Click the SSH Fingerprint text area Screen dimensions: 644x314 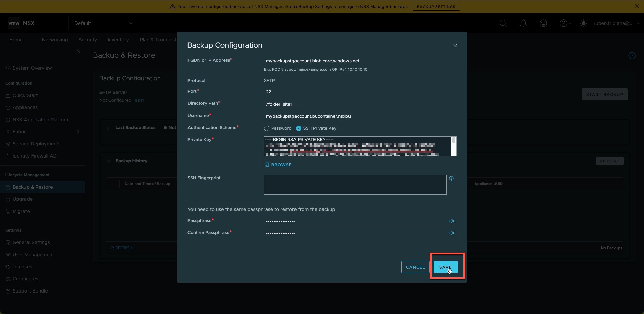[x=355, y=185]
